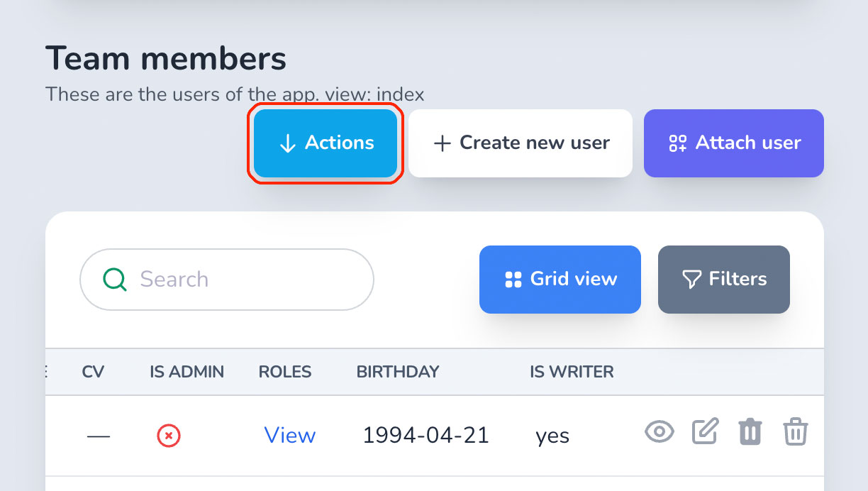This screenshot has height=491, width=868.
Task: Click the Attach user button
Action: pos(734,143)
